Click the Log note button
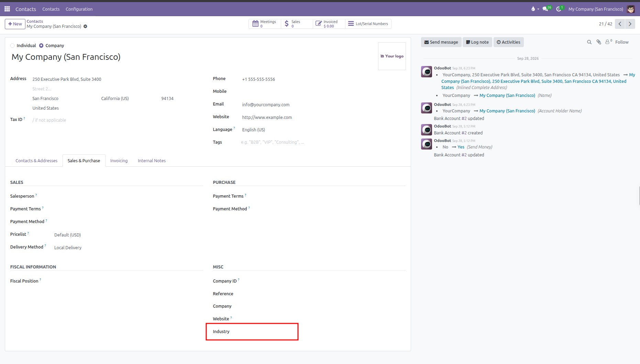This screenshot has width=640, height=364. [477, 42]
